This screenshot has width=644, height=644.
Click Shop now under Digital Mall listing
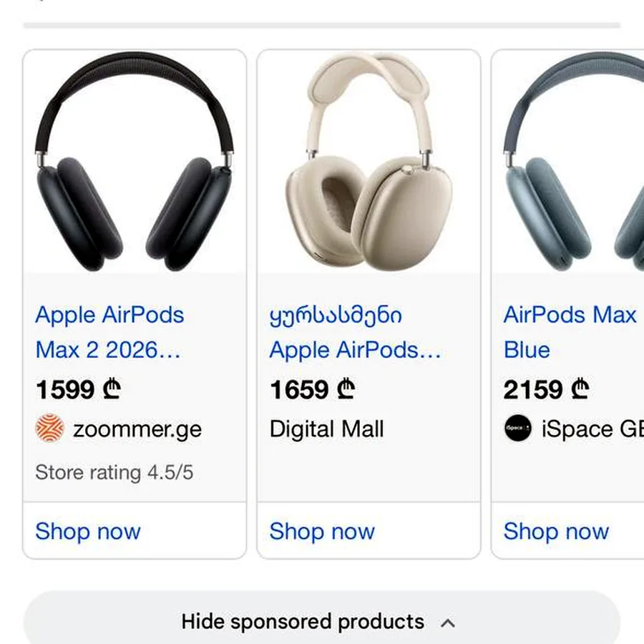tap(322, 531)
